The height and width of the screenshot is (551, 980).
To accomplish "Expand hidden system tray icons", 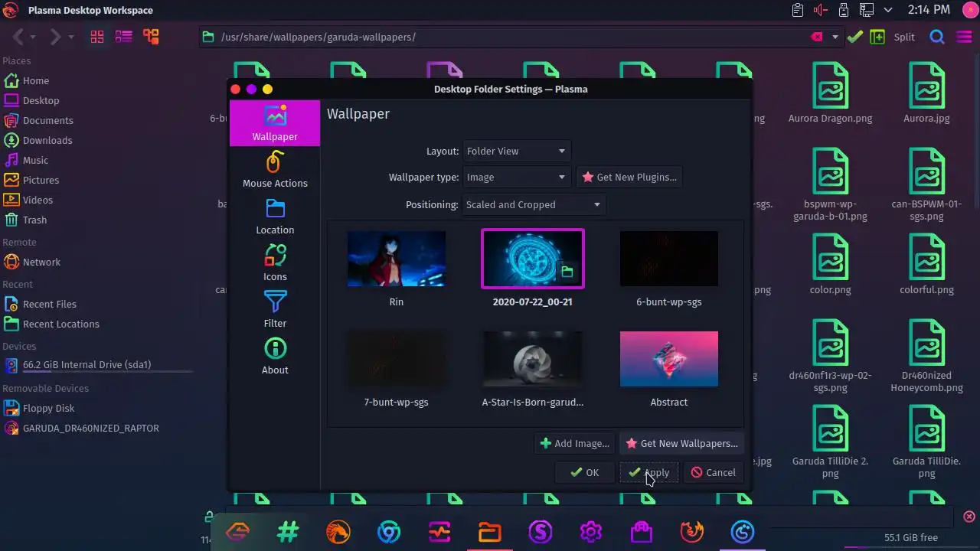I will 888,10.
